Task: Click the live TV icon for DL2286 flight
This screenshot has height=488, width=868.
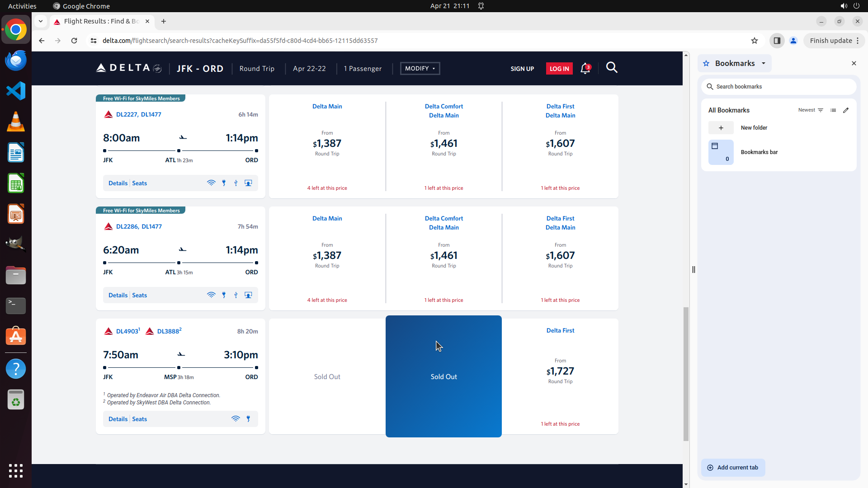Action: click(x=248, y=295)
